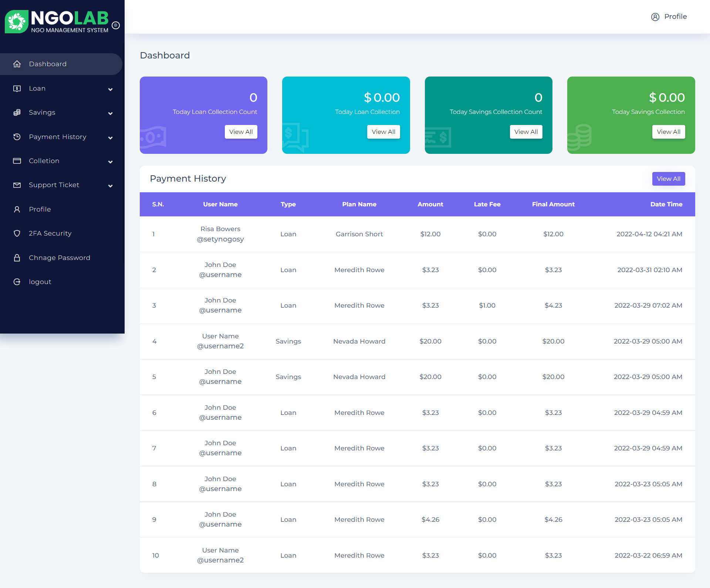The height and width of the screenshot is (588, 710).
Task: Click the Payment History clock icon
Action: click(17, 137)
